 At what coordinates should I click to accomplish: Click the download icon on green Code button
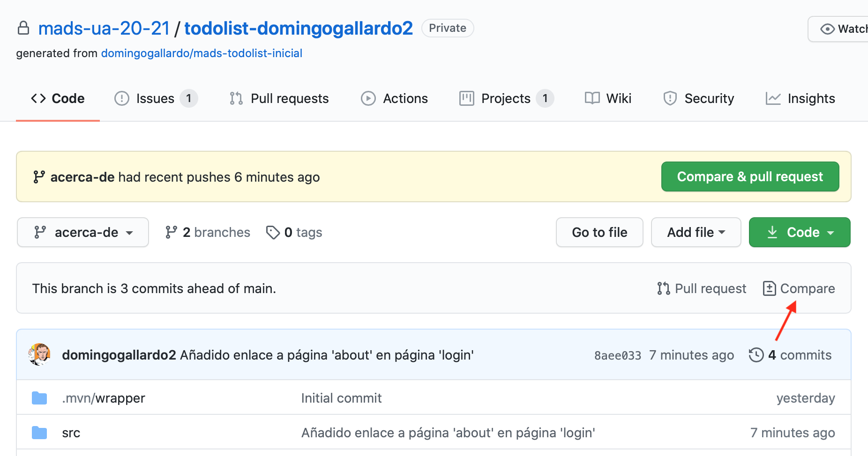pyautogui.click(x=772, y=232)
